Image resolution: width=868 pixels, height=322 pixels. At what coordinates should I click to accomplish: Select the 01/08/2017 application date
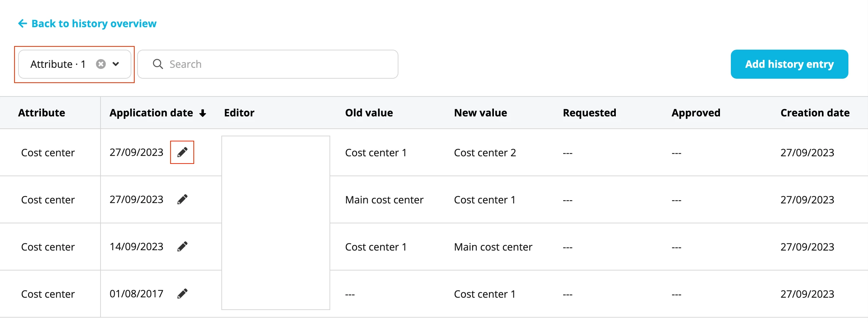136,294
